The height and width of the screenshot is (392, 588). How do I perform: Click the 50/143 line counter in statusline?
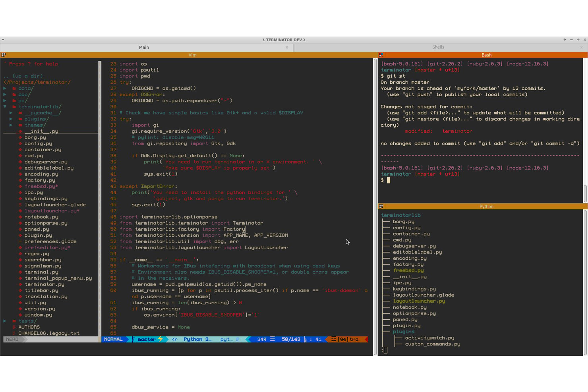point(291,339)
